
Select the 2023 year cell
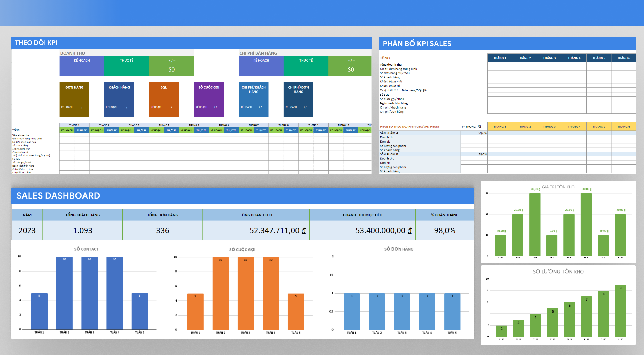pyautogui.click(x=27, y=230)
